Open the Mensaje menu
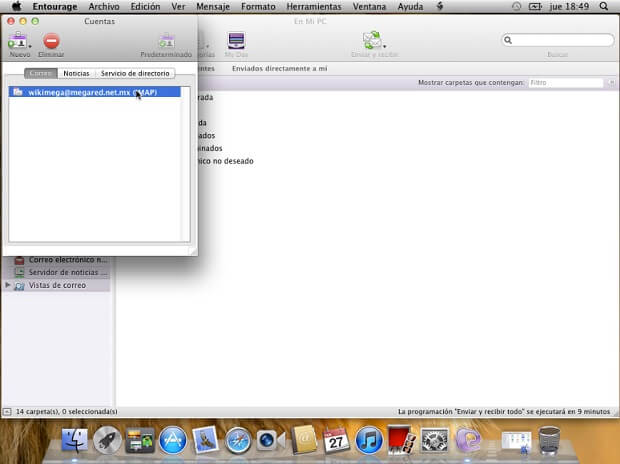 [x=213, y=7]
